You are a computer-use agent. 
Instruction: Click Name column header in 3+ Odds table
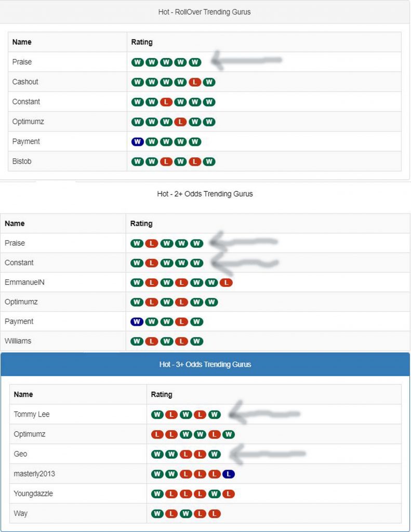[x=23, y=395]
